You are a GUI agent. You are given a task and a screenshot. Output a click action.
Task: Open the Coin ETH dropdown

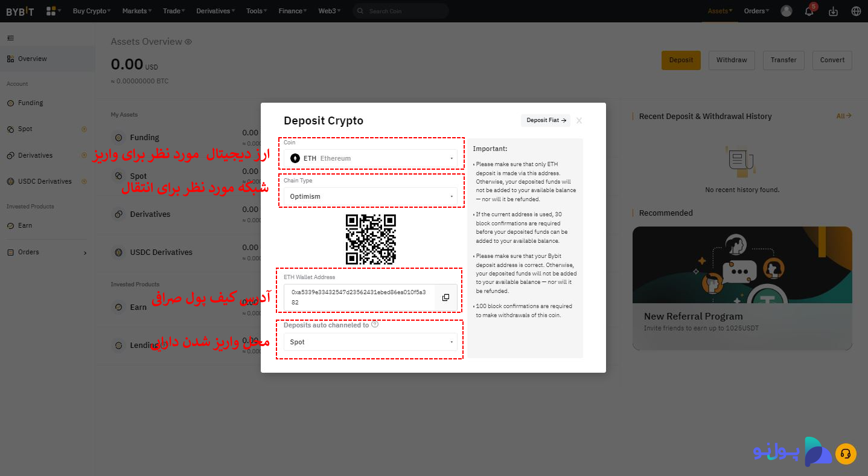click(370, 158)
